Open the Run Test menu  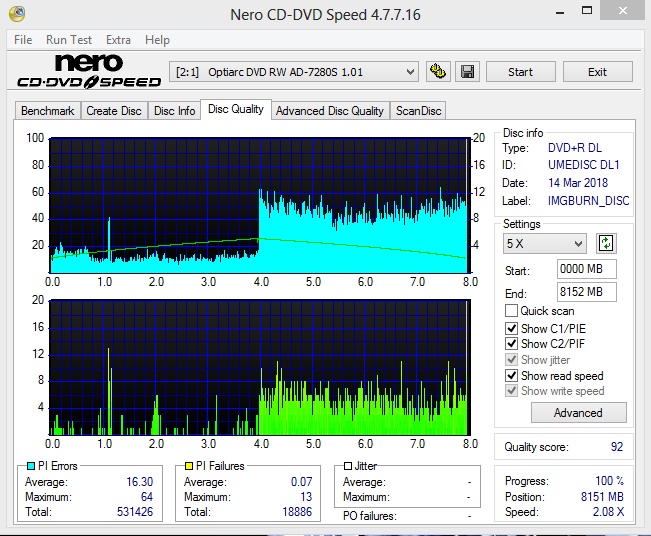coord(69,40)
